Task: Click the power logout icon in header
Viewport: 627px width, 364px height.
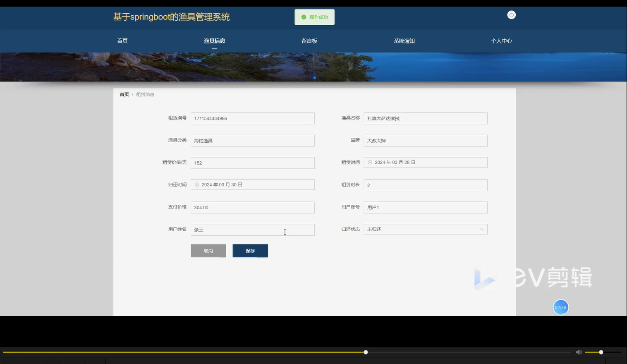Action: (511, 15)
